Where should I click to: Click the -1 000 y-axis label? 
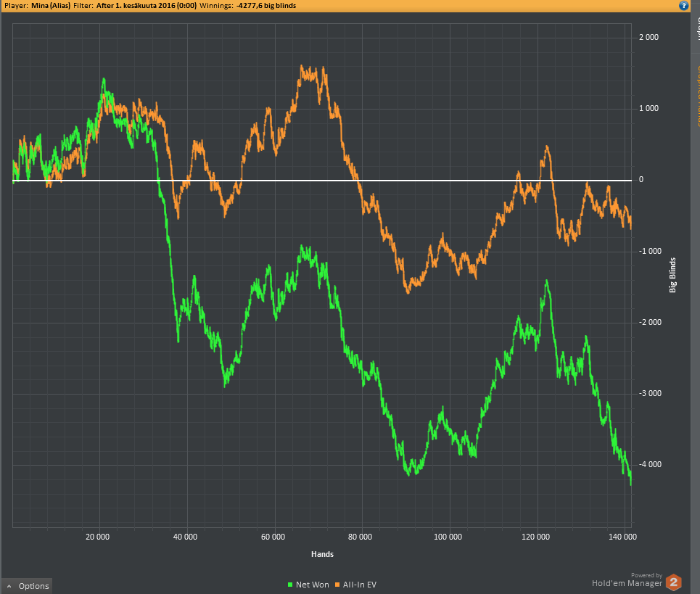649,251
